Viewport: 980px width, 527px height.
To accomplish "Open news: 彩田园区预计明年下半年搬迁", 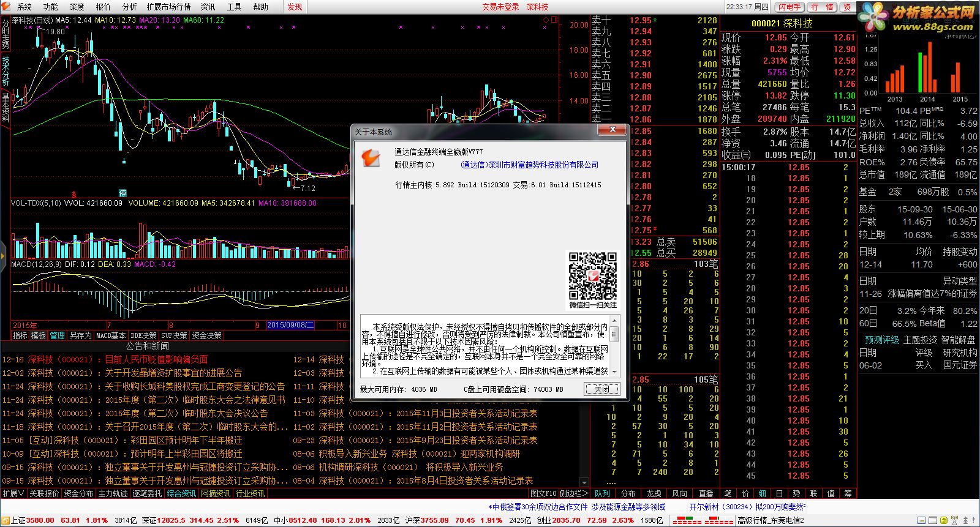I will (186, 440).
